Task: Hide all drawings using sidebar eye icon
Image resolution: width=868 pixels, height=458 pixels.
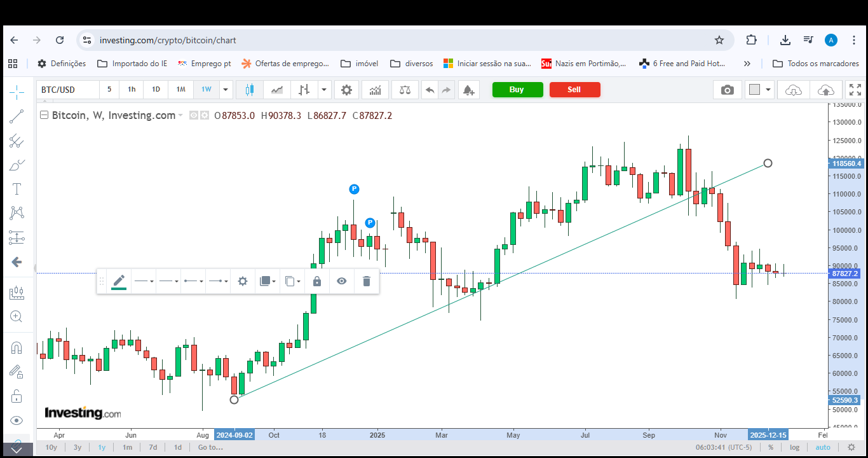Action: pos(17,420)
